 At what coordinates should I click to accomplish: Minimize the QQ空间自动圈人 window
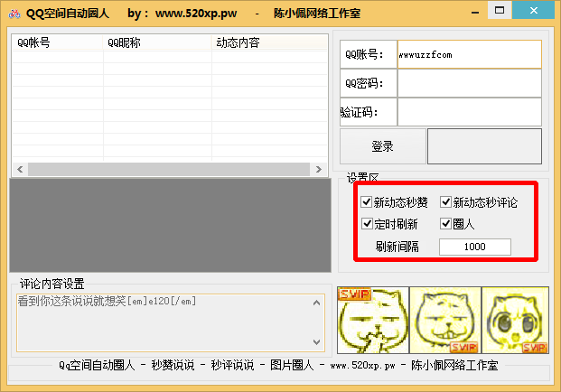(475, 13)
